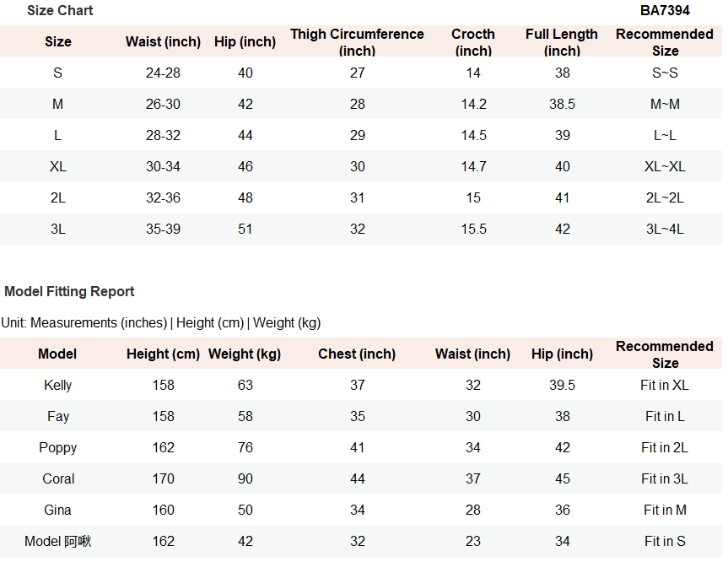Click the Fit in S cell

(665, 541)
